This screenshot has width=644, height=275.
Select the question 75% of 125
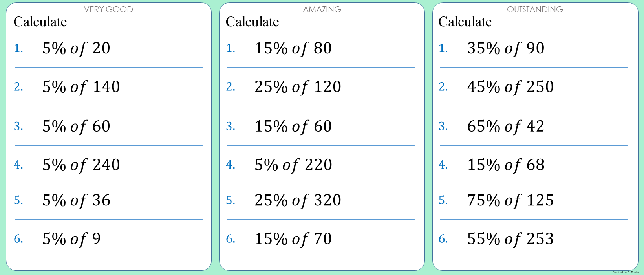[x=510, y=201]
